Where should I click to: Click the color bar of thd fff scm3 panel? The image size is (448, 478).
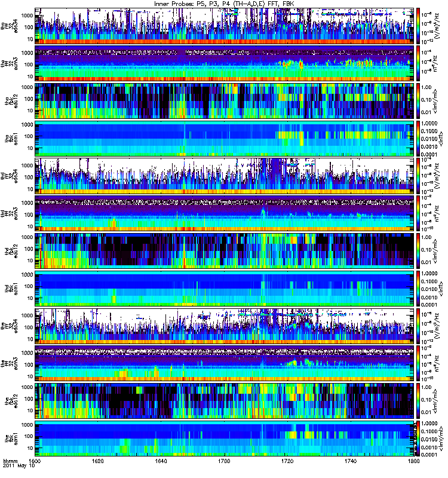coord(418,213)
